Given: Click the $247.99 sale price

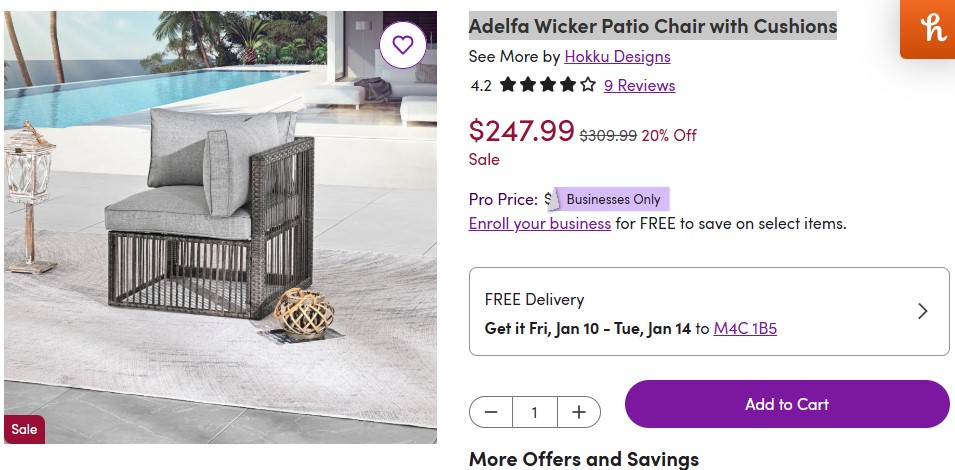Looking at the screenshot, I should (x=521, y=131).
